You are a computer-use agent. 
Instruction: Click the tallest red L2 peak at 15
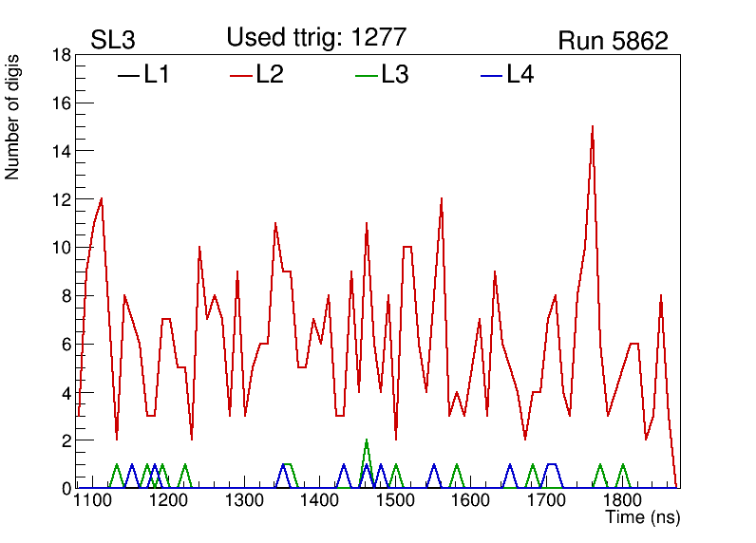[x=593, y=127]
